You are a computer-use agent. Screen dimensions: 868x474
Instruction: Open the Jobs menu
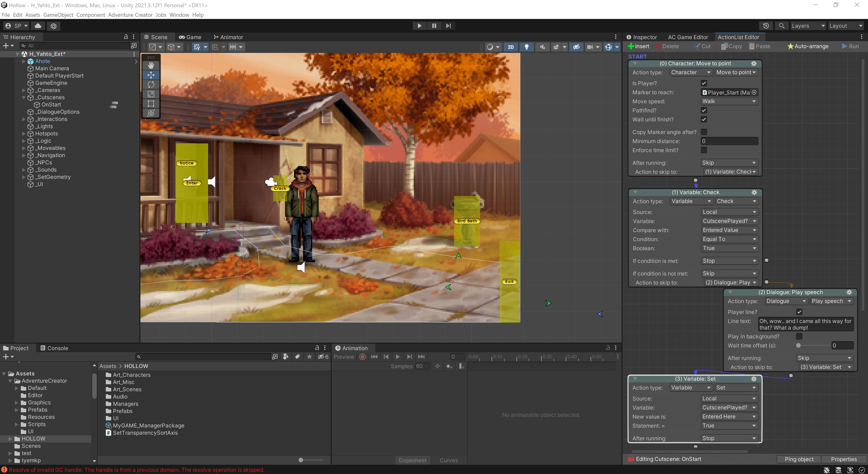tap(161, 15)
